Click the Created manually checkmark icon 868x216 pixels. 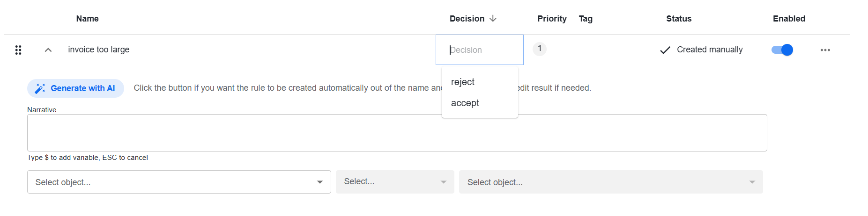point(665,50)
